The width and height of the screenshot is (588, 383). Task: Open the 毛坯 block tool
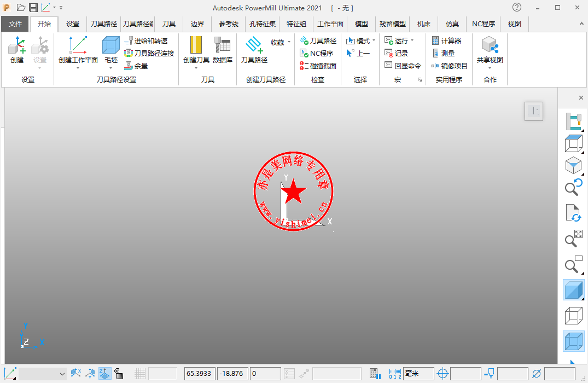point(111,46)
